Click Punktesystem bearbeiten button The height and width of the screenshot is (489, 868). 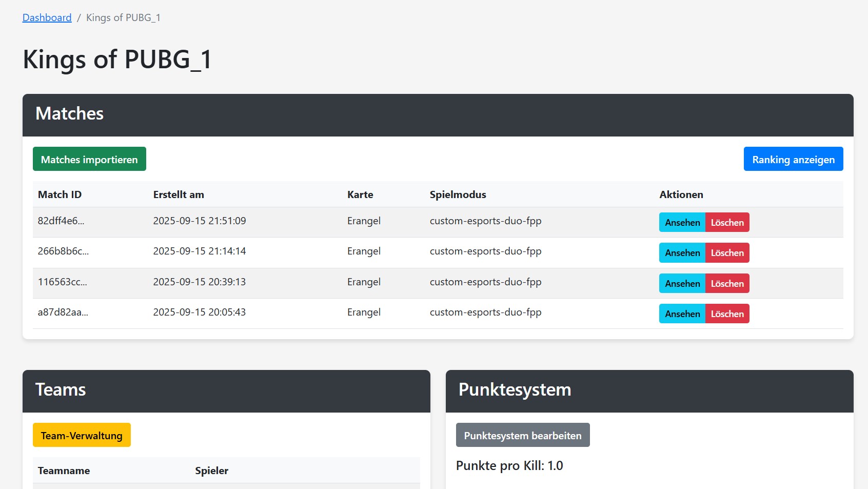522,435
